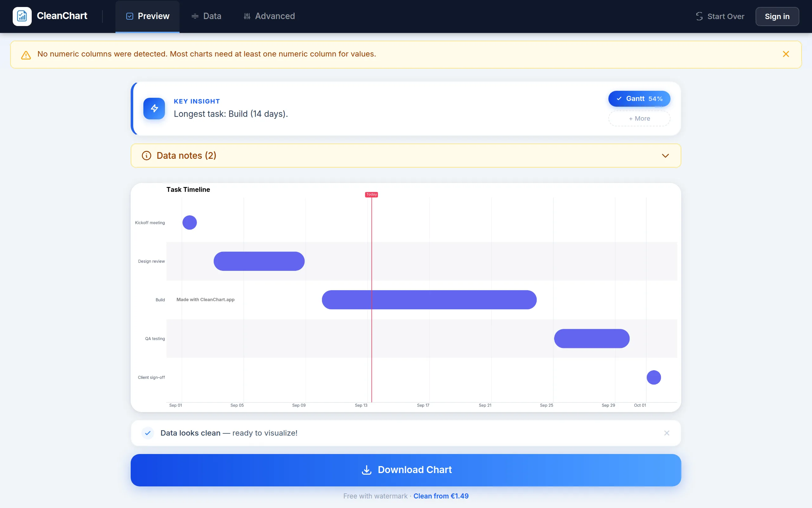Click the Client sign-off row label
The height and width of the screenshot is (508, 812).
click(151, 378)
